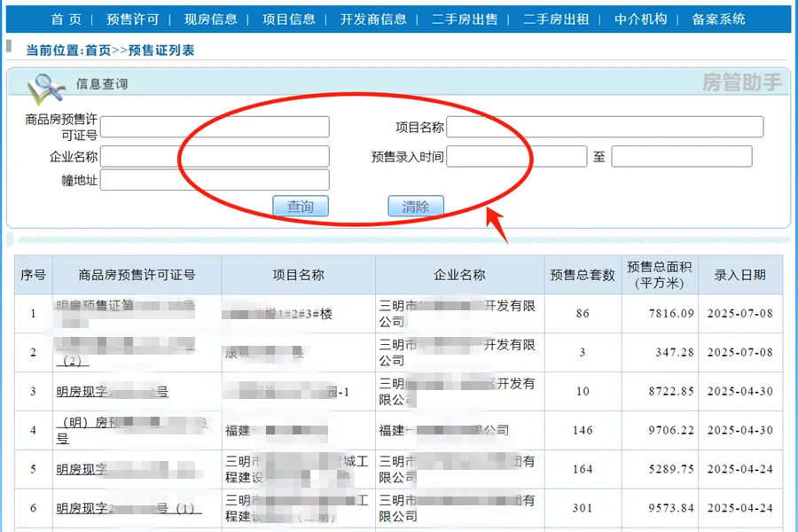Navigate to 二手房出售 section
The image size is (798, 532).
465,20
